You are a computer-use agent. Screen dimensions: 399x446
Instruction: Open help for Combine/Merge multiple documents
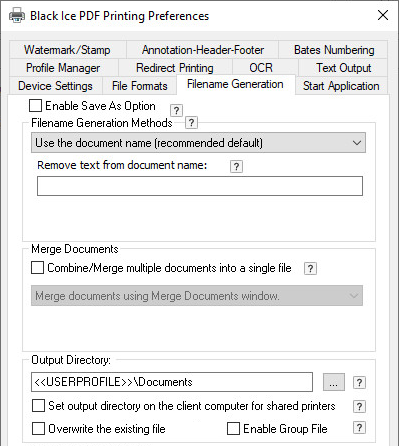310,268
